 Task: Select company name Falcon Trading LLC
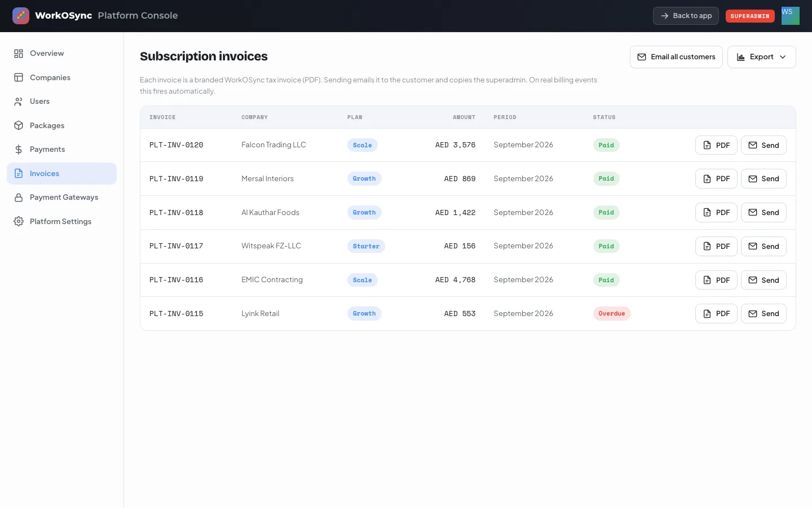[273, 145]
